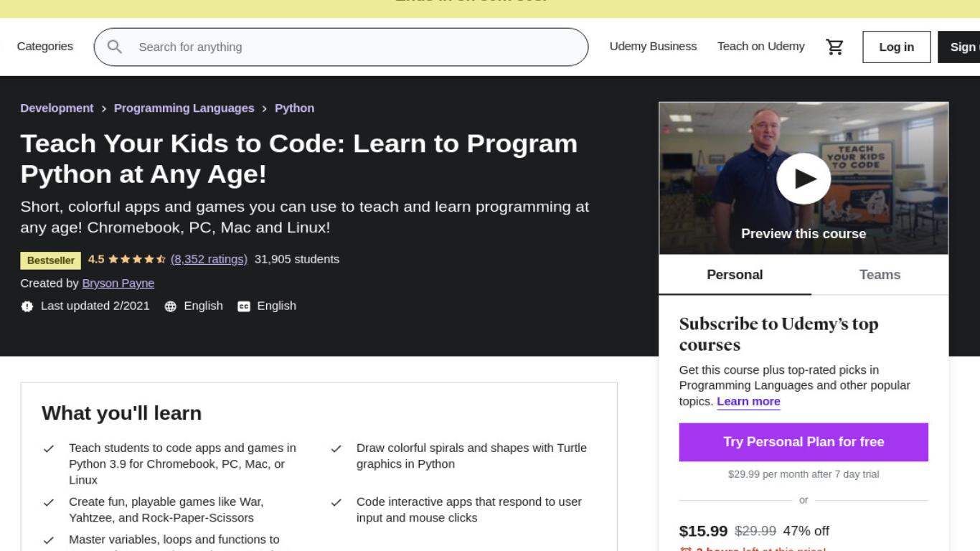Click the $15.99 price
The height and width of the screenshot is (551, 980).
(x=704, y=531)
